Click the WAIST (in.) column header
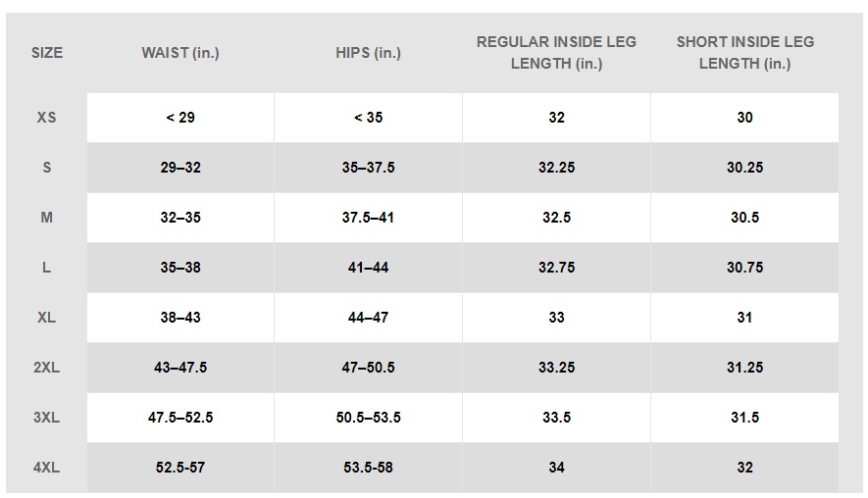This screenshot has height=498, width=868. (180, 53)
